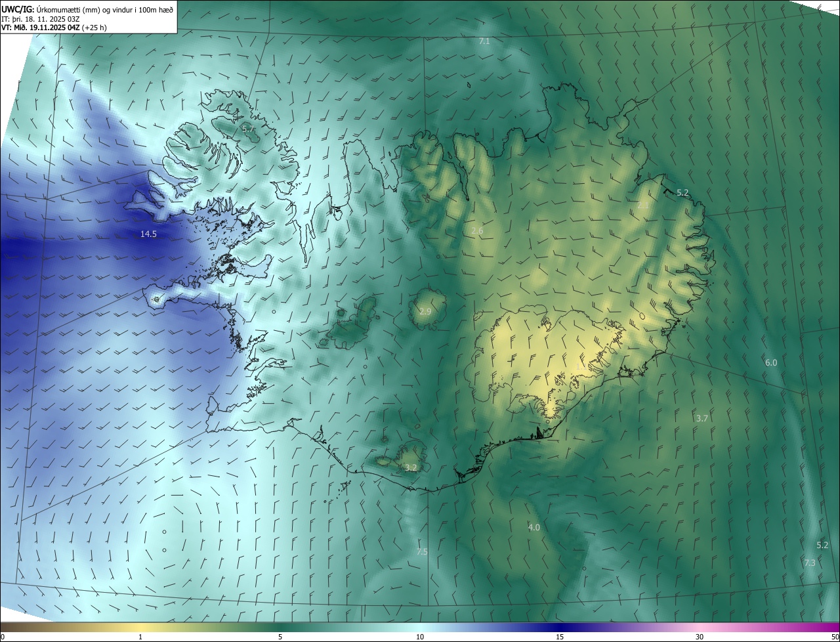Image resolution: width=840 pixels, height=642 pixels.
Task: Click the colorbar tick label 50
Action: click(835, 637)
